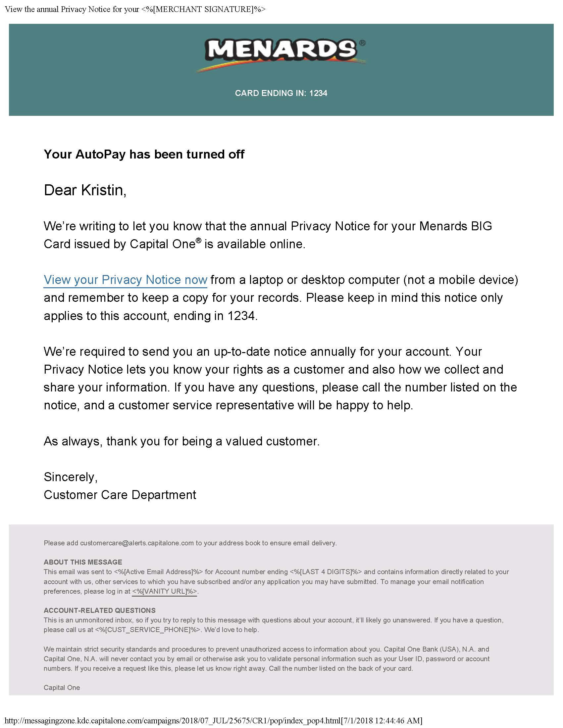Click the Dear Kristin greeting

(x=85, y=190)
